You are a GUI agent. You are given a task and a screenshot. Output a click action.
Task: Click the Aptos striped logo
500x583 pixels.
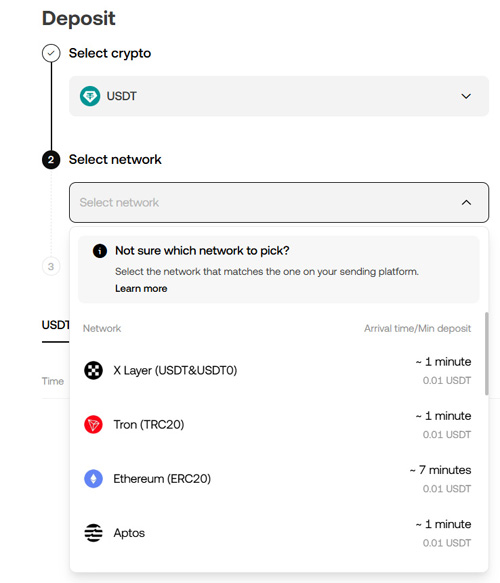pyautogui.click(x=93, y=533)
